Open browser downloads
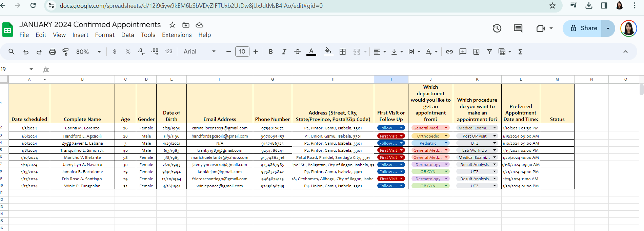644x231 pixels. [x=589, y=5]
